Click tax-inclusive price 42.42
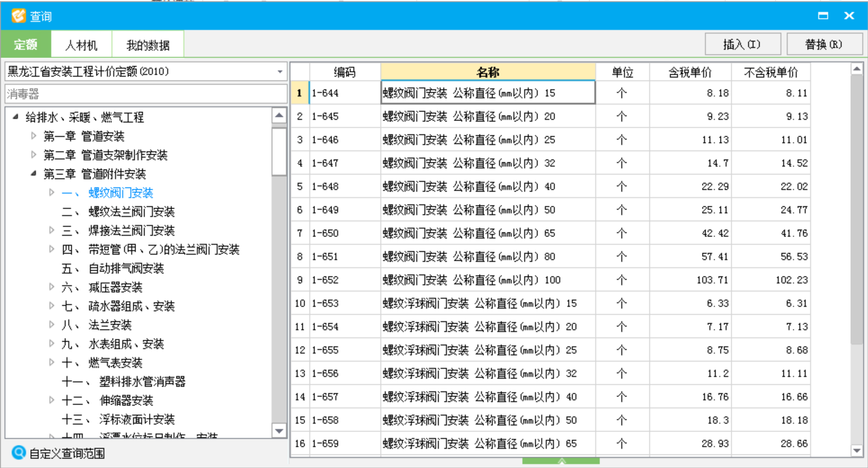The height and width of the screenshot is (468, 868). point(690,233)
